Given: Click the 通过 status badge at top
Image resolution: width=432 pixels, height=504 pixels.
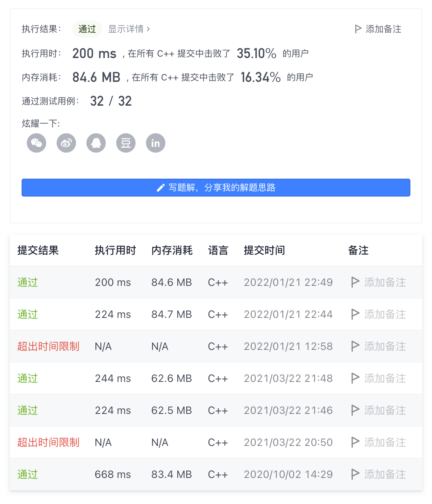Looking at the screenshot, I should point(87,29).
